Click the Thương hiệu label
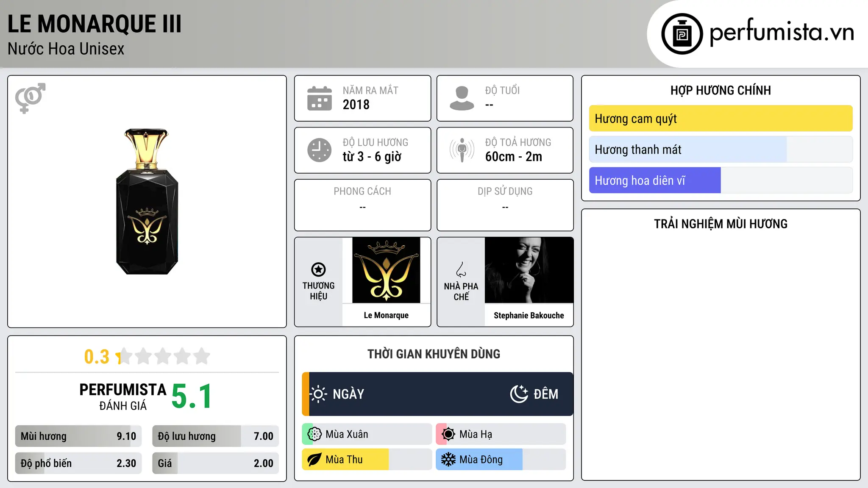Image resolution: width=868 pixels, height=488 pixels. 318,291
